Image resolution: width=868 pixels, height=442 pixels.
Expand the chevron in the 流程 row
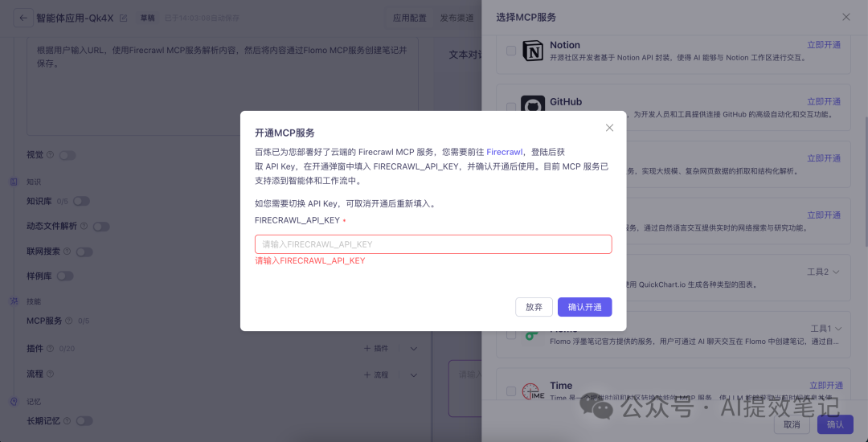pos(414,374)
